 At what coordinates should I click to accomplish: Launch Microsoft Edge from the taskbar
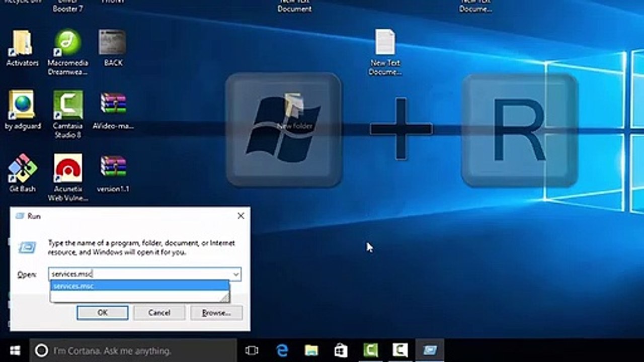tap(282, 350)
